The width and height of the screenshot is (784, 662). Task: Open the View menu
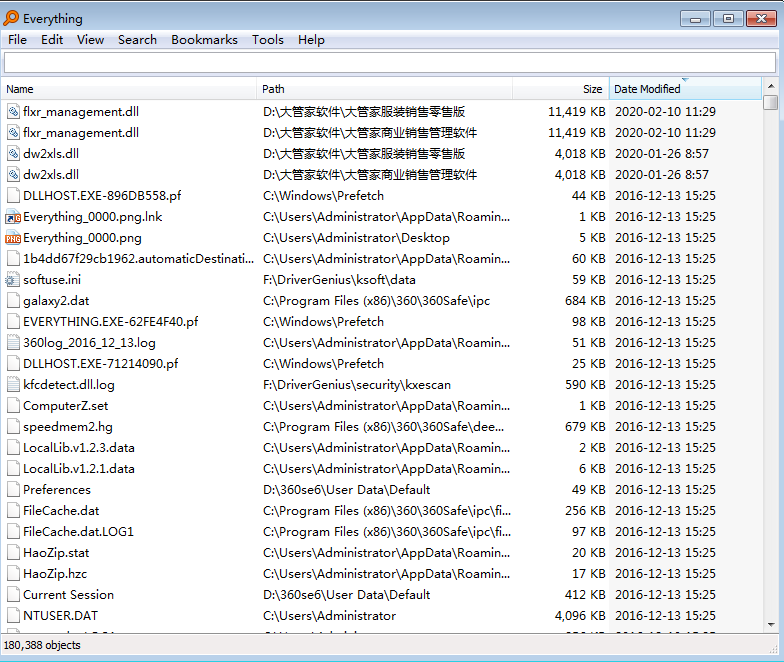tap(90, 40)
